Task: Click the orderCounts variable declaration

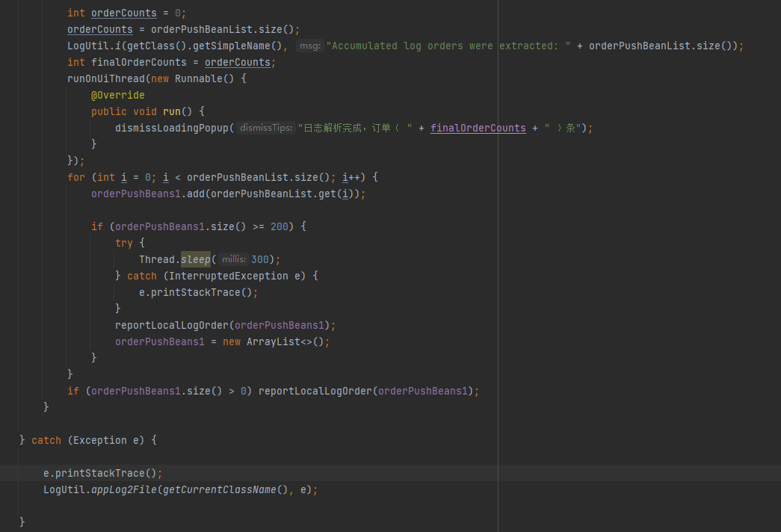Action: pos(123,13)
